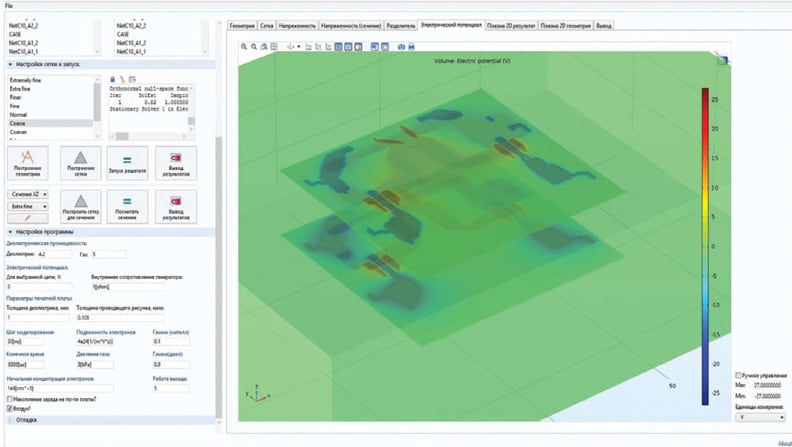Click the orientation cube icon in plot corner

(x=723, y=60)
